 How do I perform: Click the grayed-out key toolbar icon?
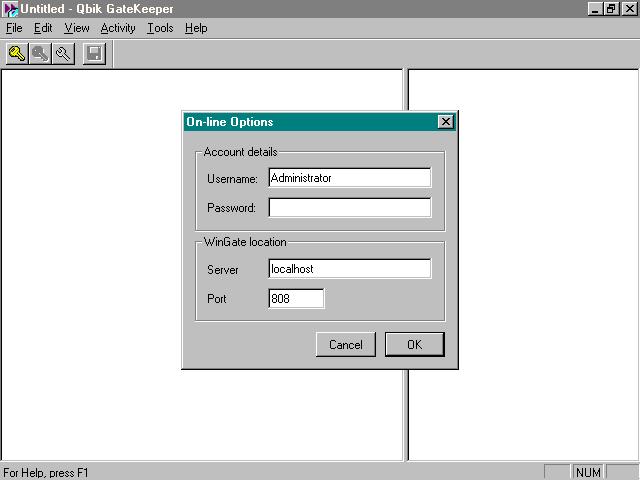40,53
